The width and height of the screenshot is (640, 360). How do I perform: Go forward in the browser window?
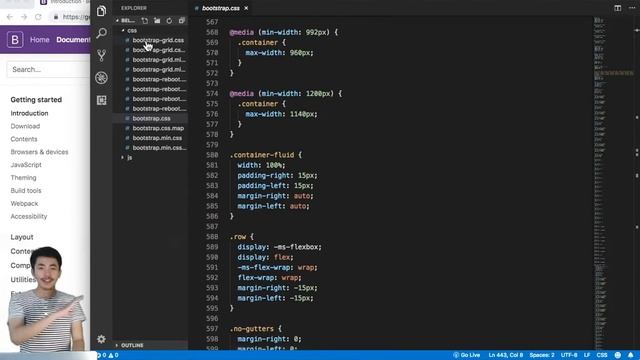pyautogui.click(x=24, y=17)
